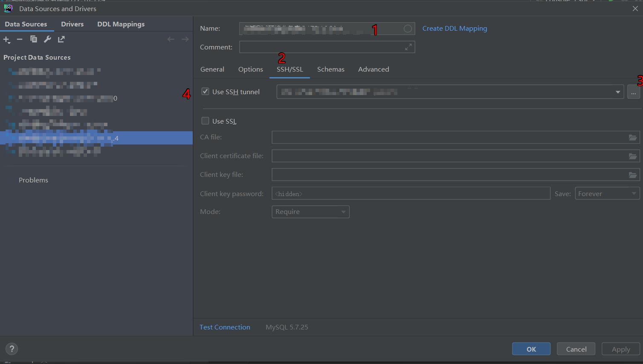Toggle Use SSH tunnel checkbox
Viewport: 643px width, 364px height.
coord(205,92)
